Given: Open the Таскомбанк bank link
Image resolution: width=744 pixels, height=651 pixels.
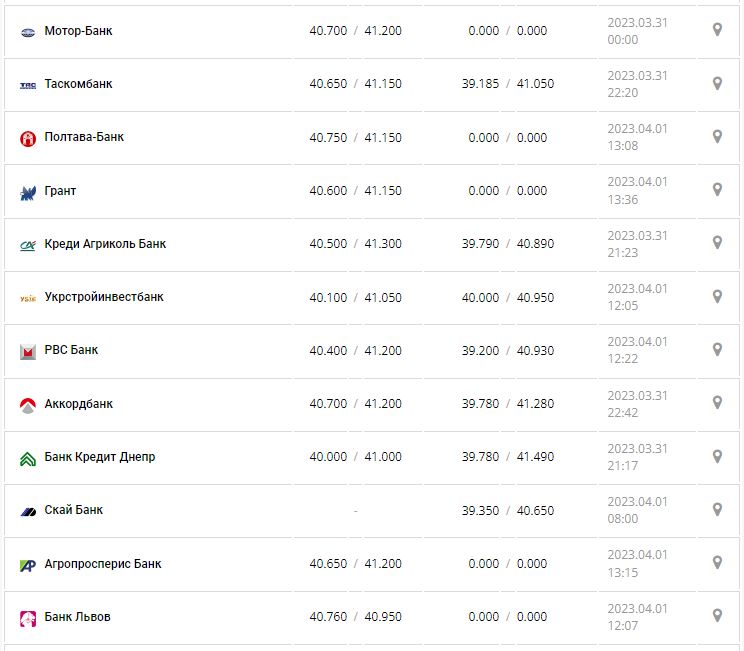Looking at the screenshot, I should 78,84.
